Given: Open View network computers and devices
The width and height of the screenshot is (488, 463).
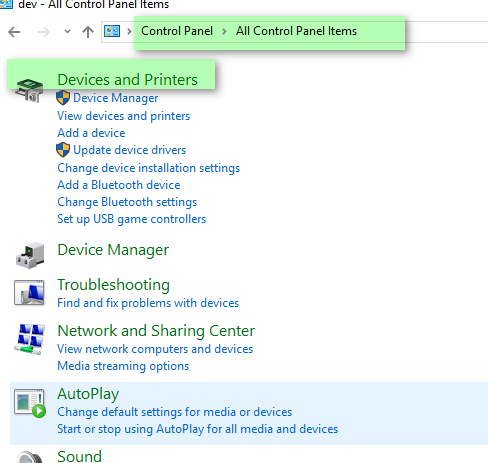Looking at the screenshot, I should point(155,349).
